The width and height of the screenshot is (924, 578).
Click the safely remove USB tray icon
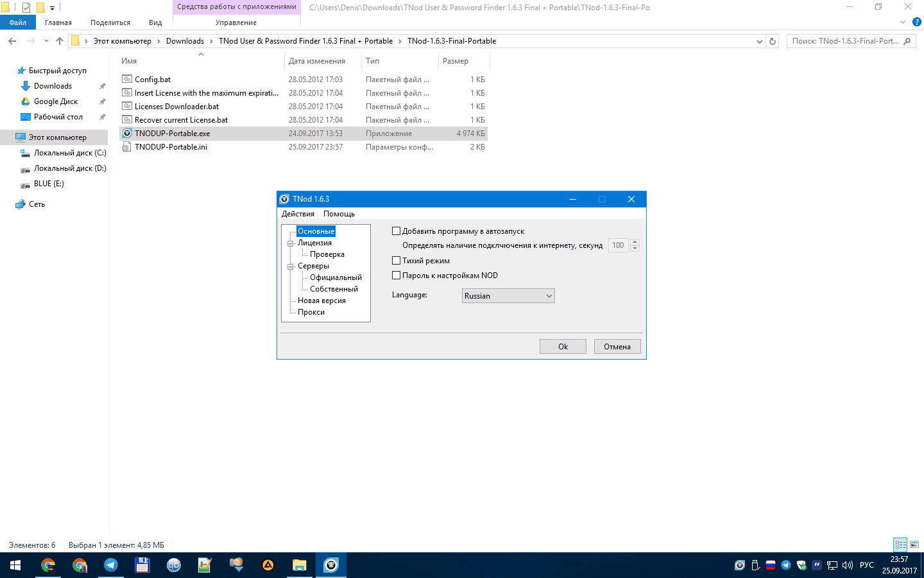tap(755, 565)
